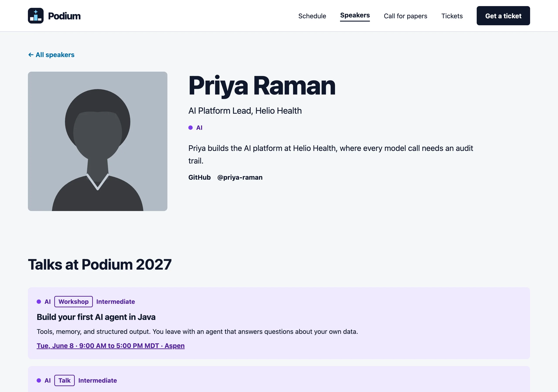Viewport: 558px width, 392px height.
Task: Go to the Speakers nav item
Action: coord(355,15)
